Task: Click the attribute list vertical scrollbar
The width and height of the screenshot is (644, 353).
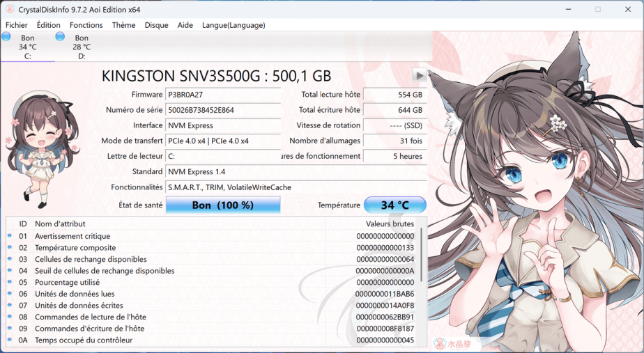Action: coord(422,255)
